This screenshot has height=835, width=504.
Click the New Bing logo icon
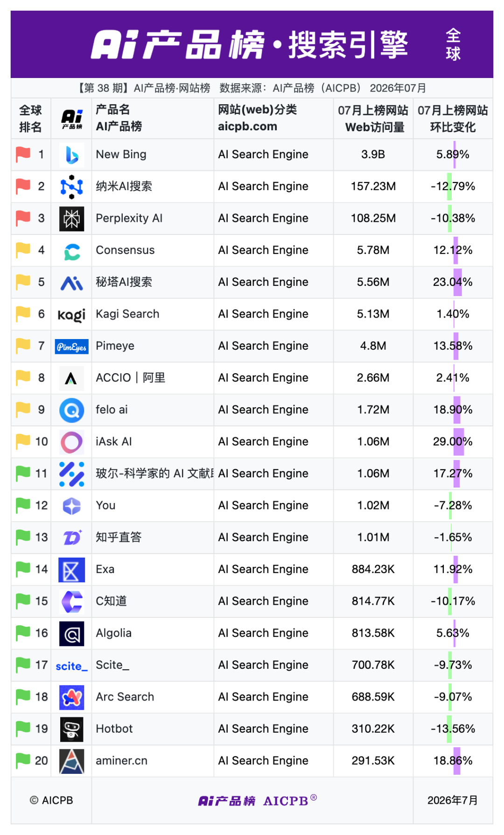(72, 155)
